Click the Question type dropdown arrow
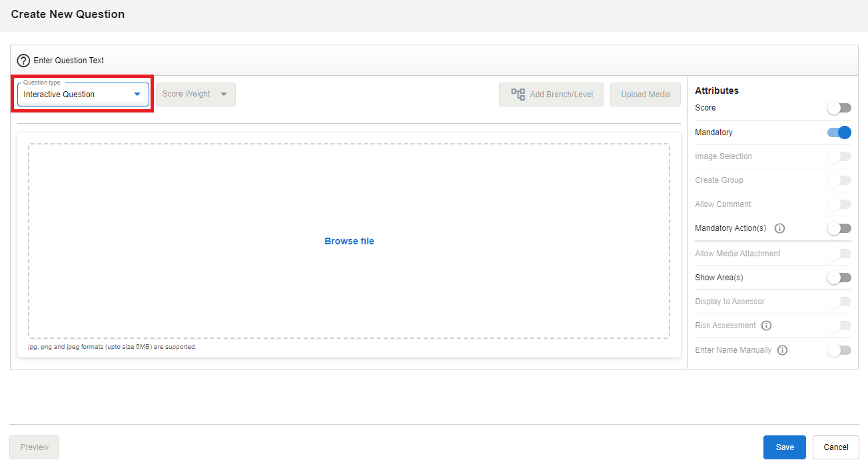Viewport: 868px width, 468px height. 137,95
